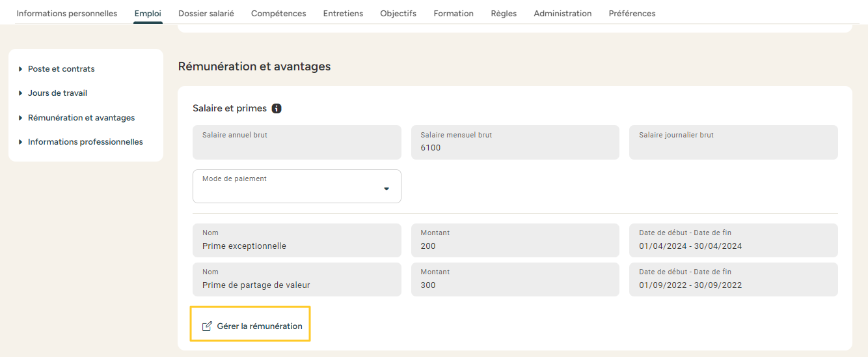The height and width of the screenshot is (357, 868).
Task: Open the Informations personnelles tab
Action: [x=66, y=14]
